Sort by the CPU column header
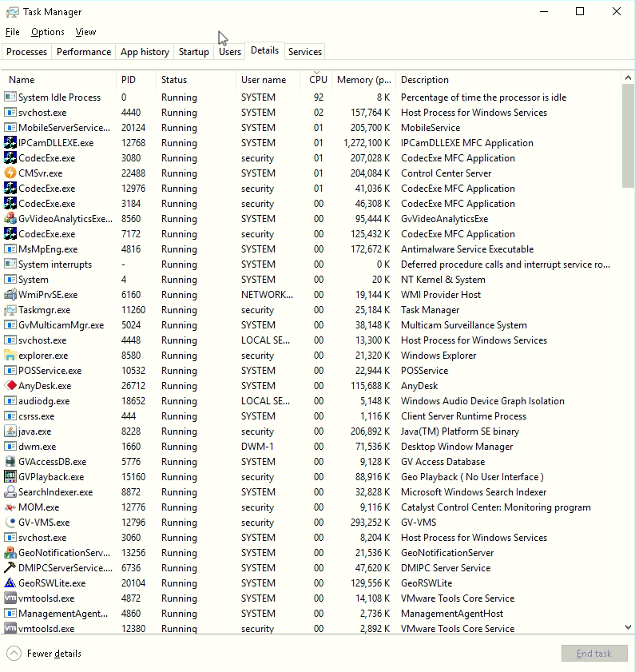This screenshot has height=672, width=635. pos(316,80)
